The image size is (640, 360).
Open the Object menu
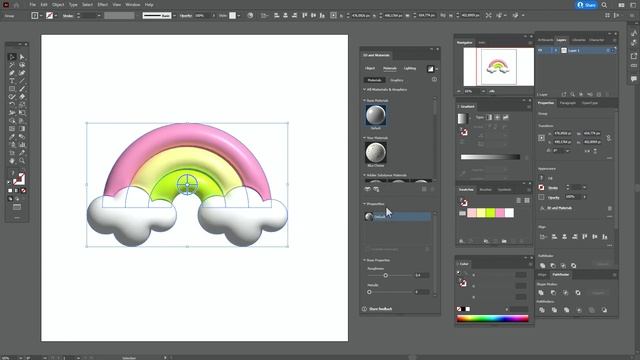[x=58, y=4]
